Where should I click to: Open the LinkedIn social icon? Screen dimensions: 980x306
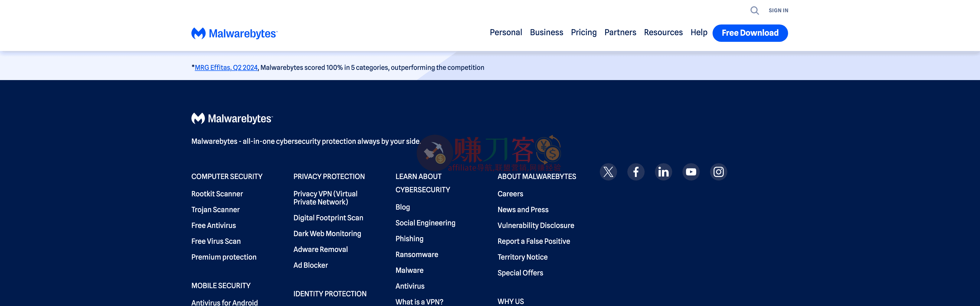tap(664, 172)
